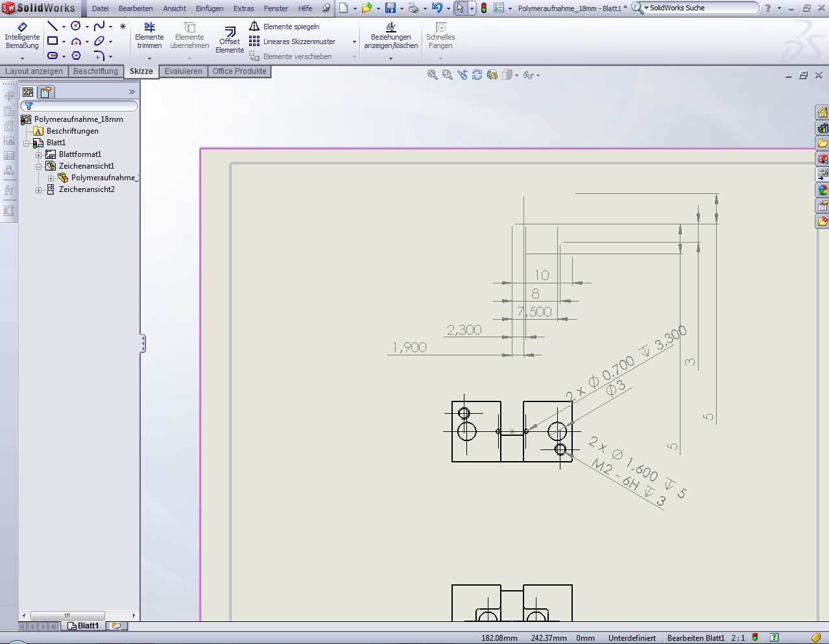The width and height of the screenshot is (829, 644).
Task: Expand the Blattformat1 tree node
Action: 38,154
